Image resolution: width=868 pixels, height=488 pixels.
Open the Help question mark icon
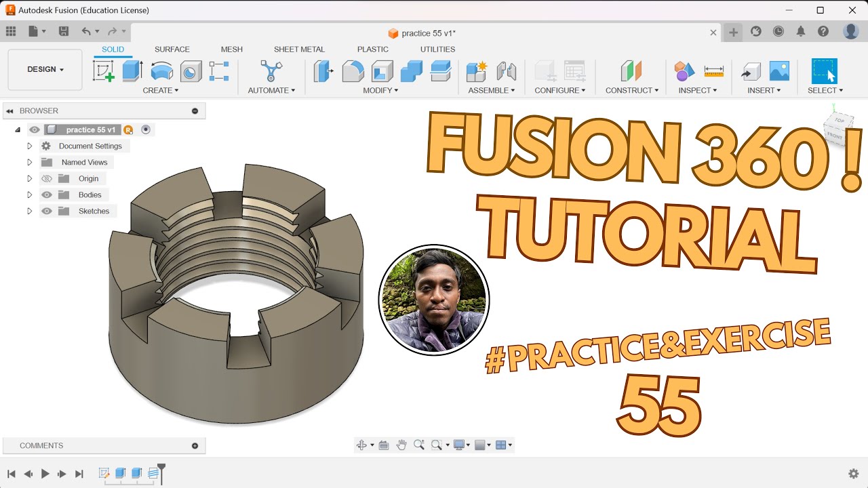click(x=823, y=31)
